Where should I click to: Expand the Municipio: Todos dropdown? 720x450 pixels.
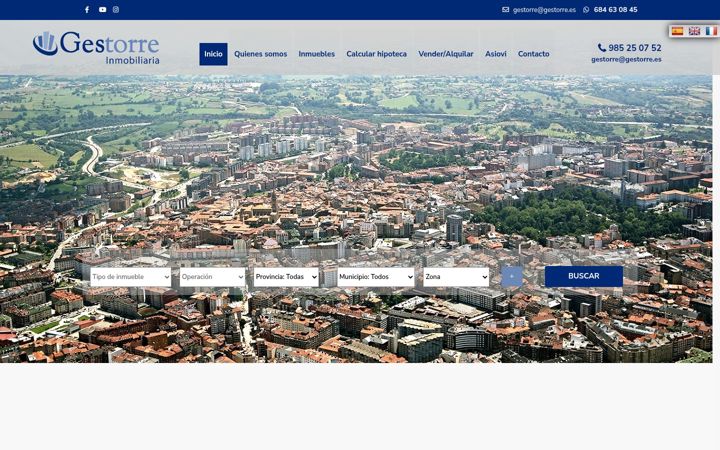click(376, 277)
